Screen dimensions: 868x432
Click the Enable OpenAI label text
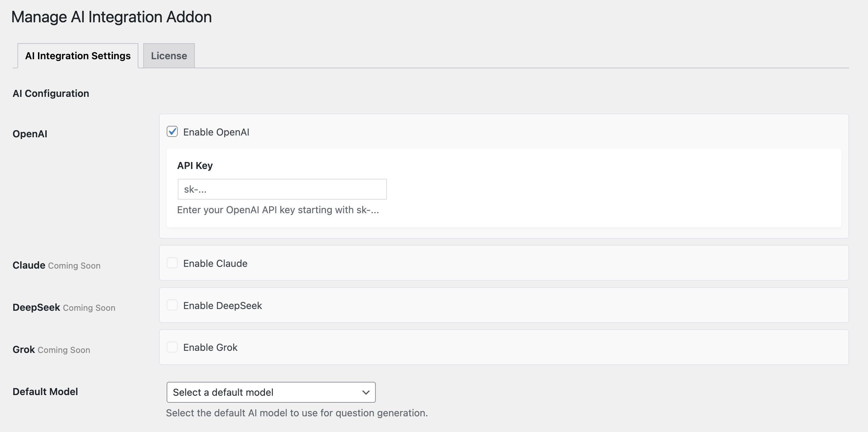point(216,132)
